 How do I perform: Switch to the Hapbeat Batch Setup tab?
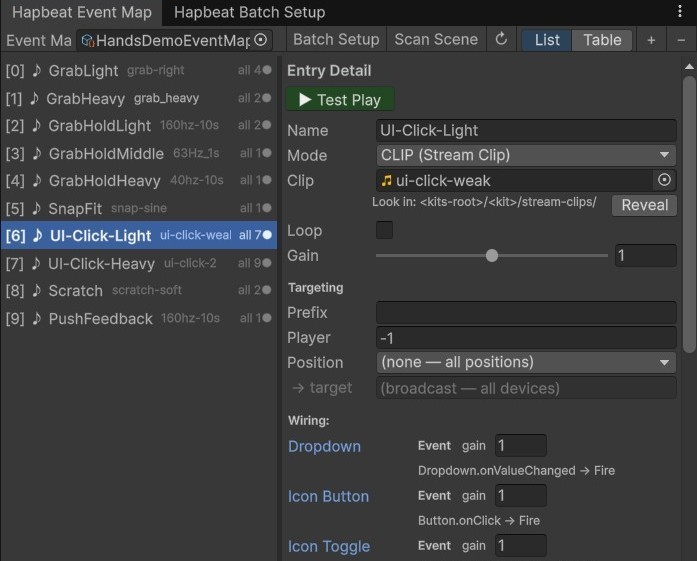pyautogui.click(x=249, y=12)
